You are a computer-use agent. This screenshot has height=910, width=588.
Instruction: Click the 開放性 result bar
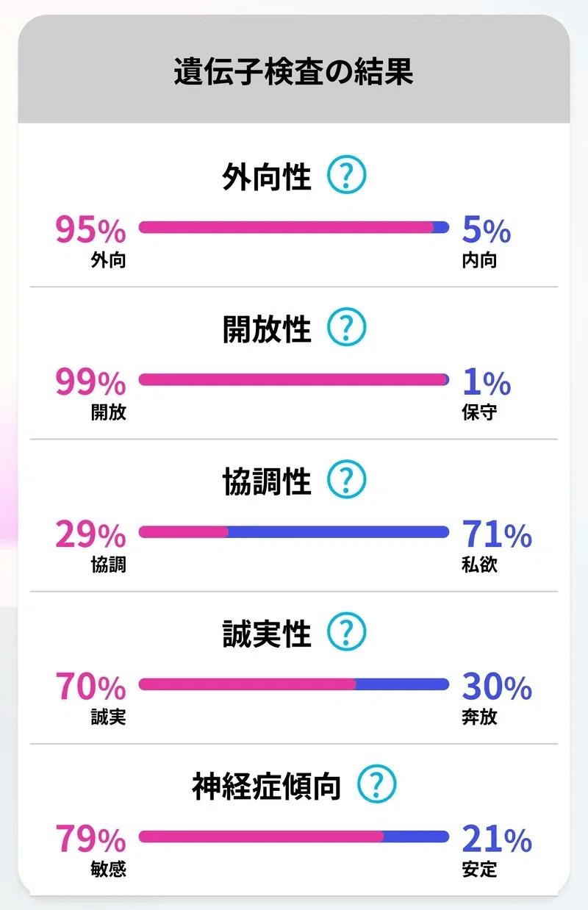[293, 379]
